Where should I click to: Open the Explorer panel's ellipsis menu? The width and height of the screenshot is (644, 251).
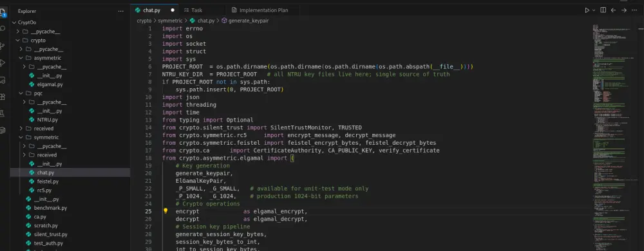pos(121,11)
